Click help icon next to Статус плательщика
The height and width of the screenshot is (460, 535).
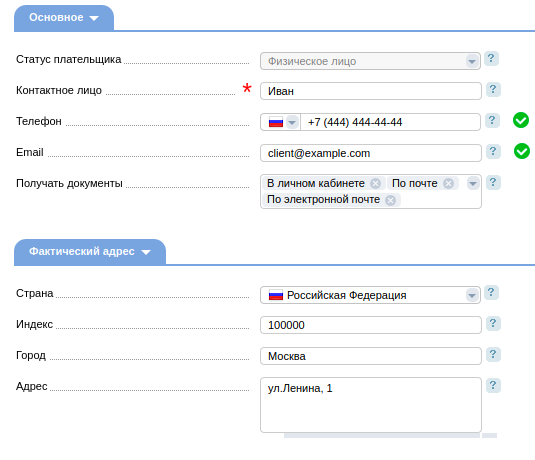coord(491,59)
